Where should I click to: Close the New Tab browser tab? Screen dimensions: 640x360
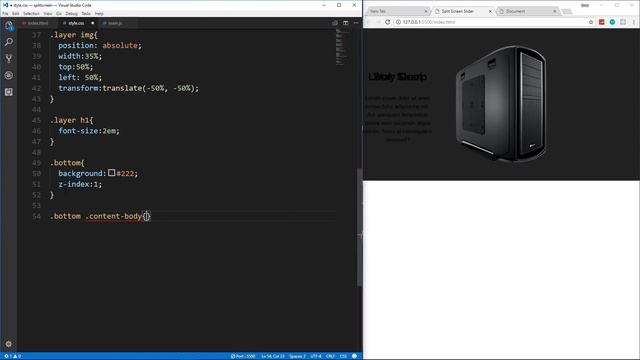coord(426,11)
